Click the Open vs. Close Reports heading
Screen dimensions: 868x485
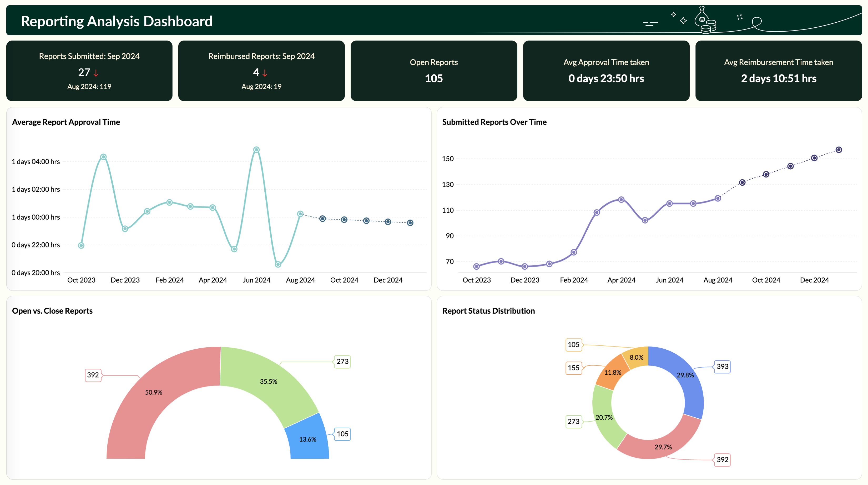tap(52, 311)
